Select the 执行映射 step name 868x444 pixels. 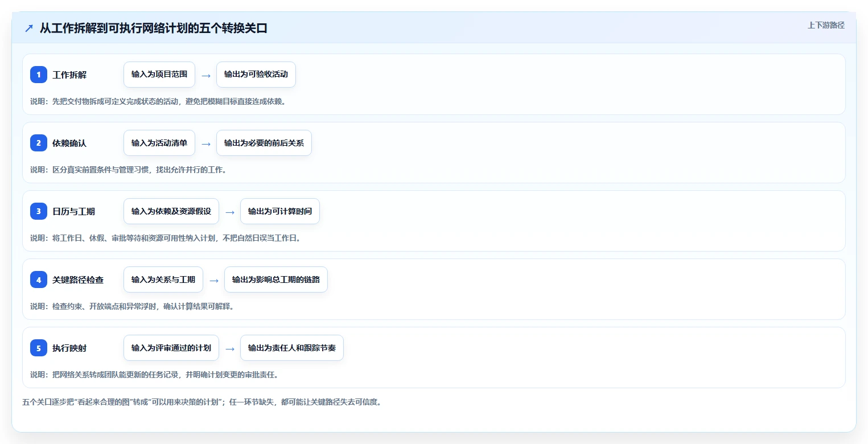tap(69, 348)
